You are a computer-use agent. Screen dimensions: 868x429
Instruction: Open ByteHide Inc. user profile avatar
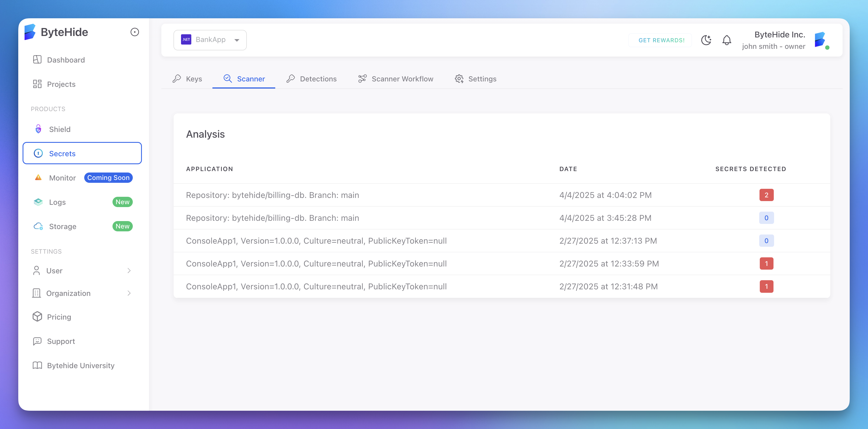click(821, 40)
